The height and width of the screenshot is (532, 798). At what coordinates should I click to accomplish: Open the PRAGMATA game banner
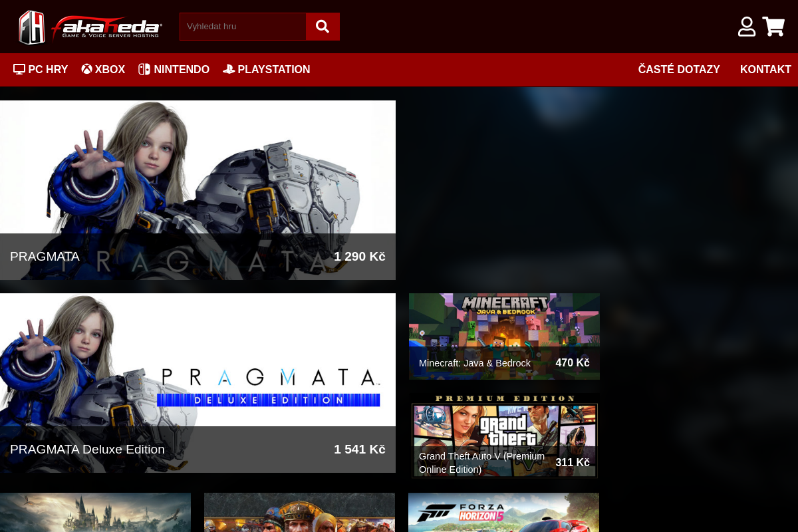click(198, 190)
